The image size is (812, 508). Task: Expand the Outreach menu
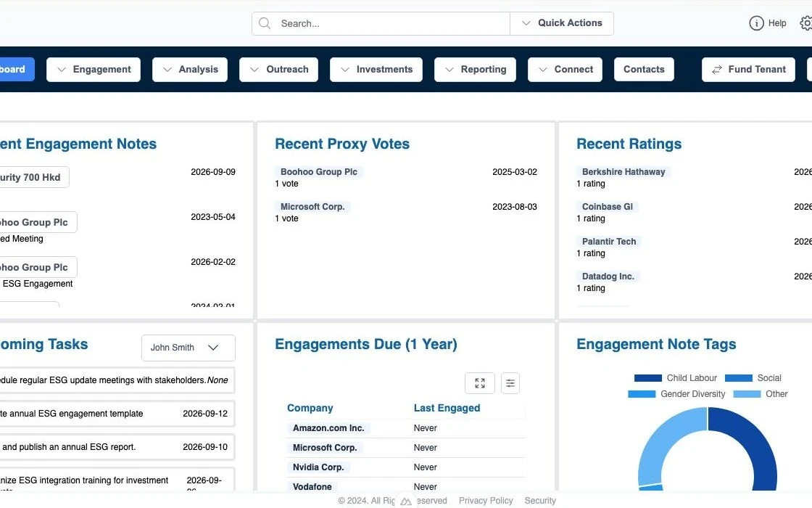(x=278, y=70)
